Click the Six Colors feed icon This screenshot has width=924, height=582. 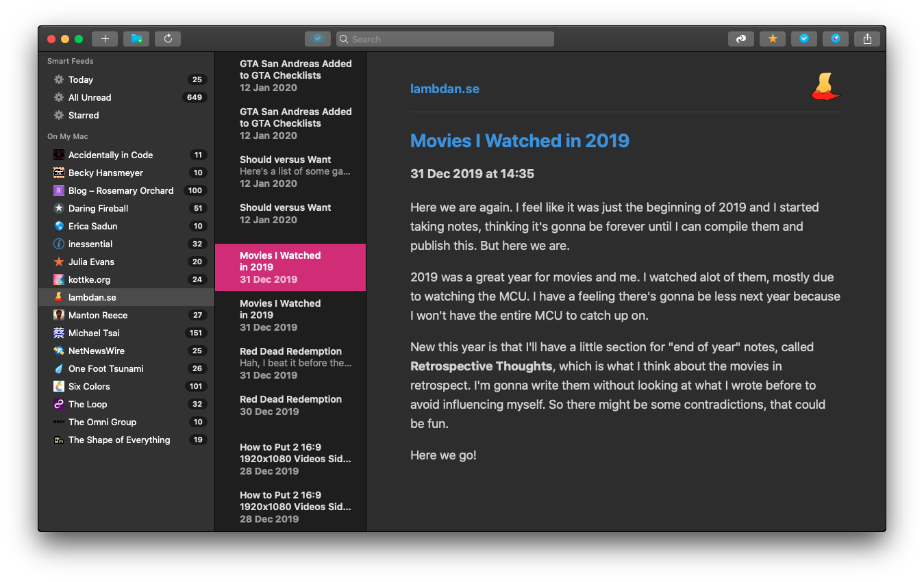click(59, 386)
